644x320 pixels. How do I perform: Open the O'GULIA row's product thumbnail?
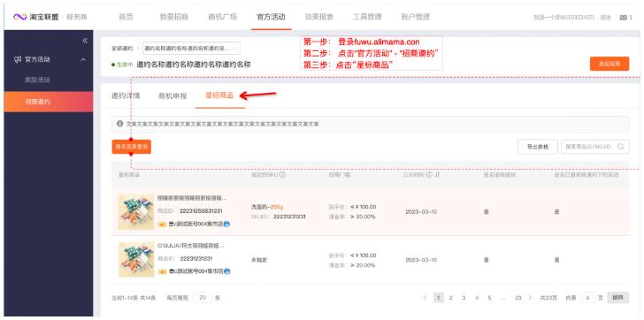click(136, 259)
